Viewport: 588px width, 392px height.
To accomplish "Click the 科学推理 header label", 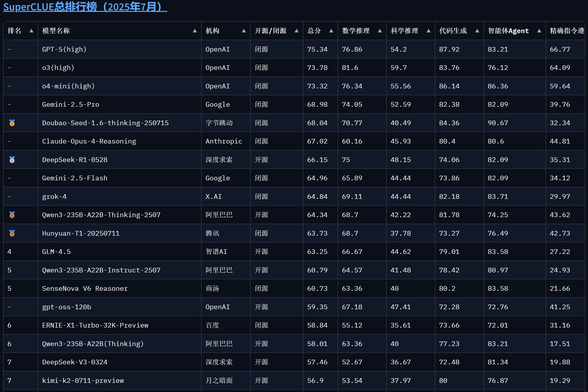I will point(404,31).
